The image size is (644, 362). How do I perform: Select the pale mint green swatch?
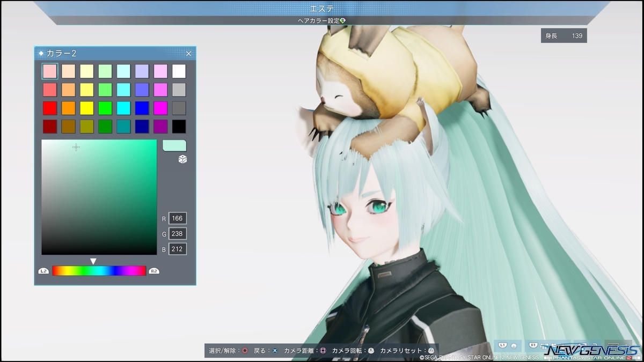105,71
